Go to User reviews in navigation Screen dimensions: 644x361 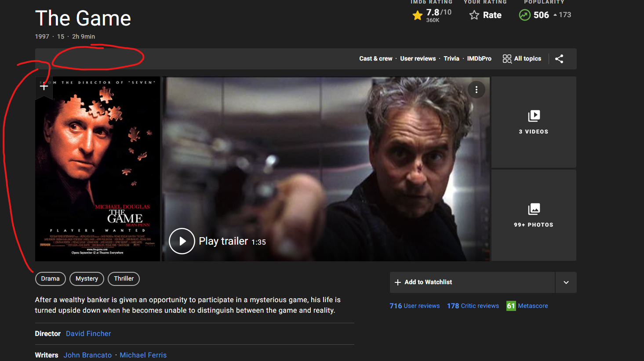pyautogui.click(x=418, y=59)
